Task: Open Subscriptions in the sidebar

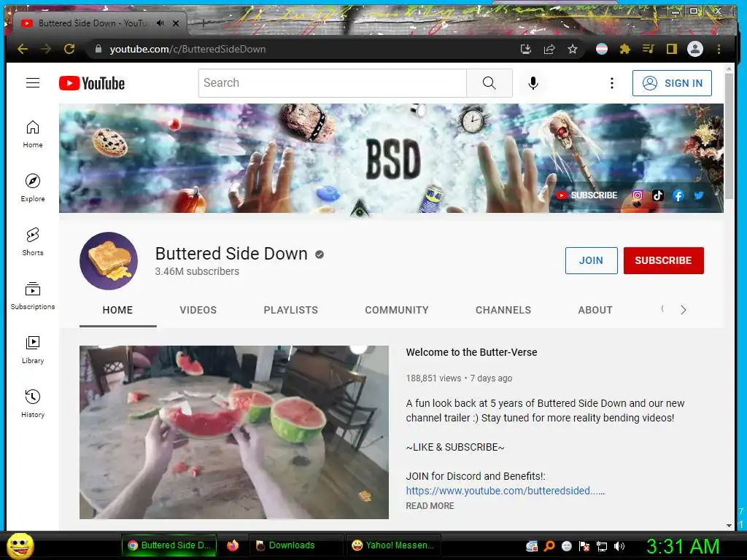Action: (x=33, y=296)
